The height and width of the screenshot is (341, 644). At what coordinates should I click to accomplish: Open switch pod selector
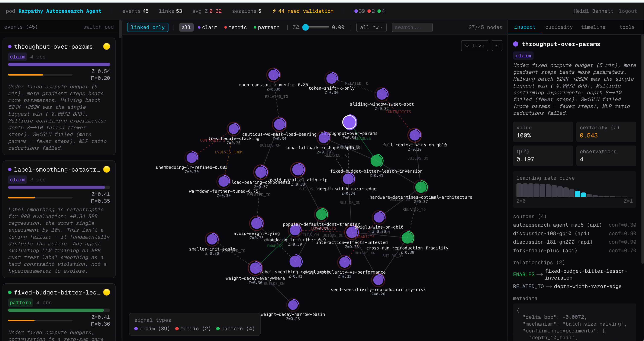pos(98,27)
